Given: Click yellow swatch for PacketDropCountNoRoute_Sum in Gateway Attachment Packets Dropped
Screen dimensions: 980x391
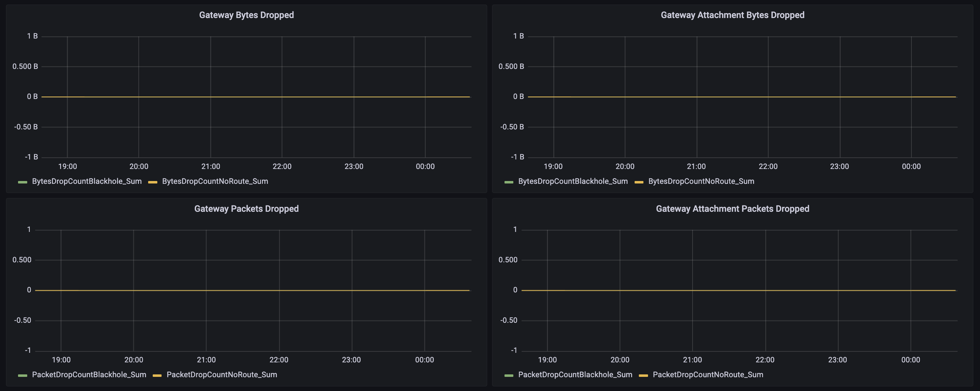Looking at the screenshot, I should click(643, 375).
